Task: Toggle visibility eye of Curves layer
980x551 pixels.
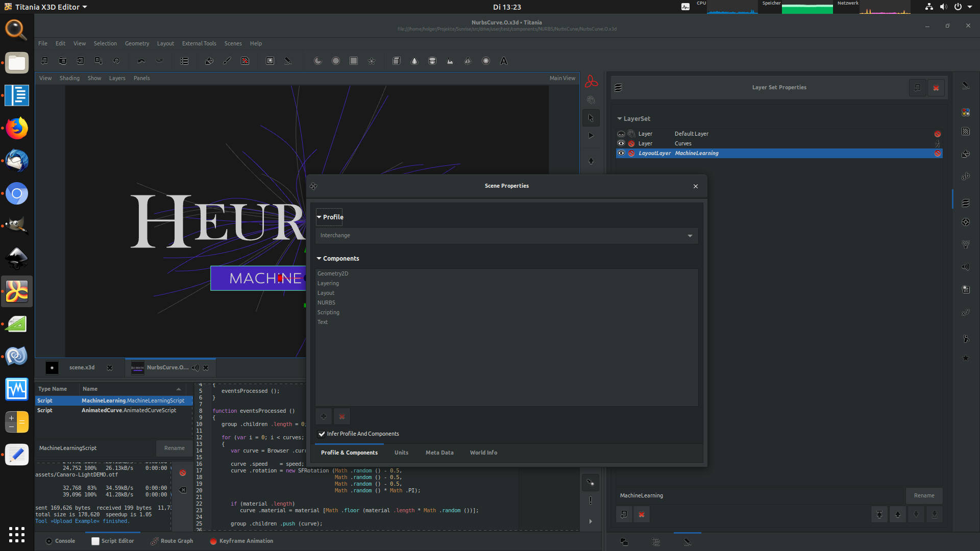Action: 621,143
